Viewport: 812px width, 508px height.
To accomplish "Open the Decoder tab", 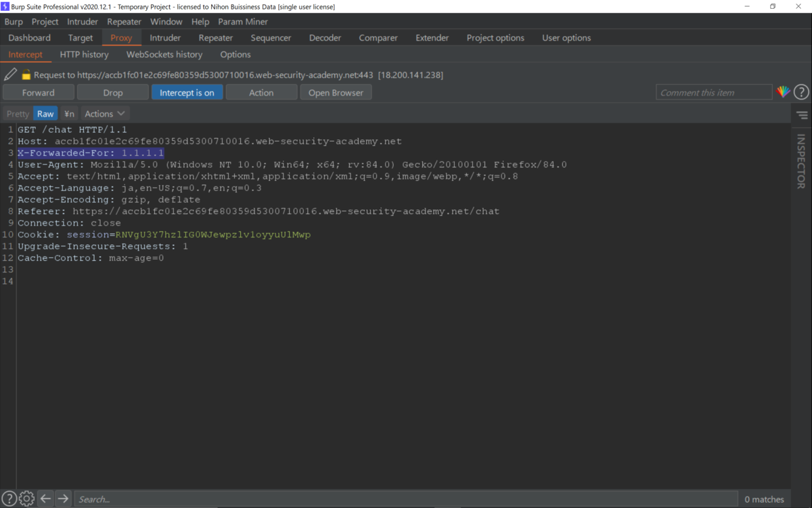I will pos(325,38).
